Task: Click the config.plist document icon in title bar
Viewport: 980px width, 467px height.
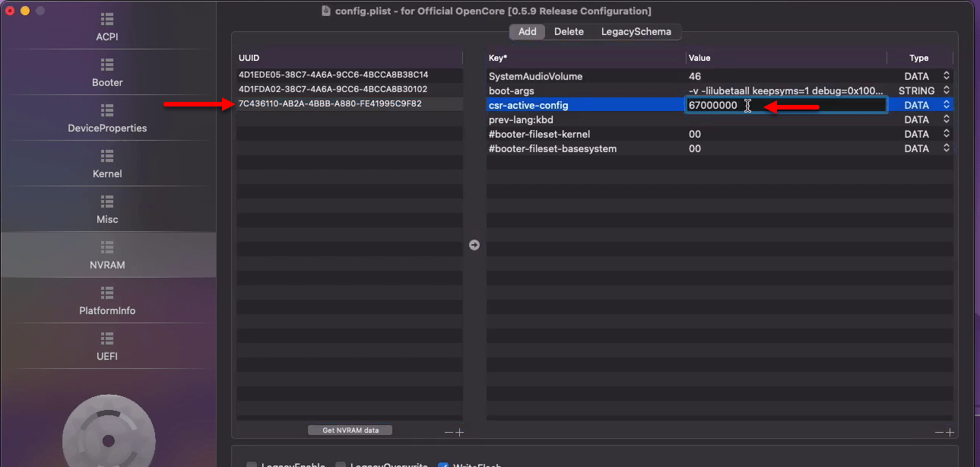Action: [x=326, y=11]
